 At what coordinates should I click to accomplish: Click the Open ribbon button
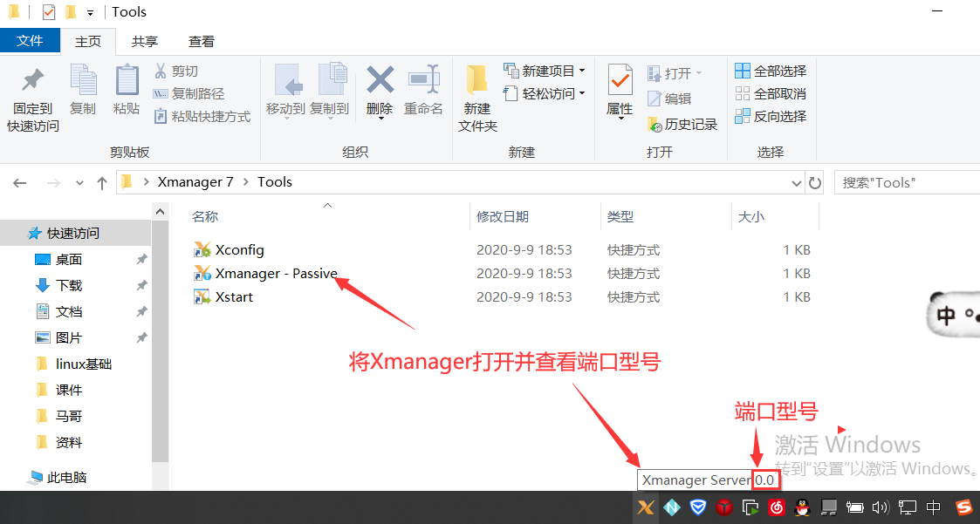click(x=675, y=74)
